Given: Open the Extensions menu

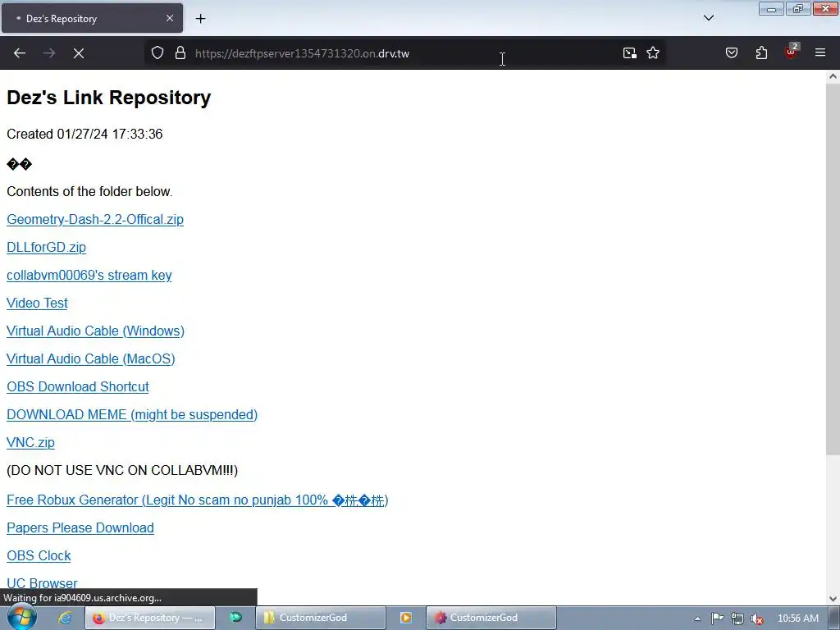Looking at the screenshot, I should click(x=761, y=53).
